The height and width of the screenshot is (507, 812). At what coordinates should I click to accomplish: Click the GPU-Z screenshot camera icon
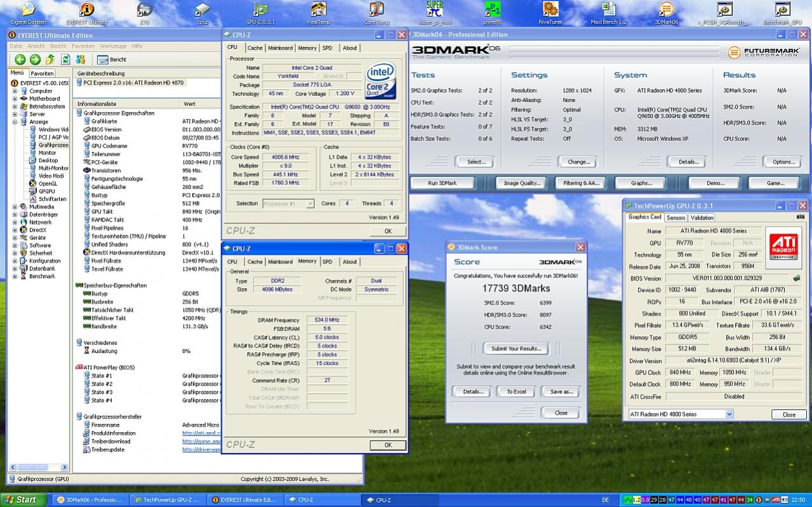(801, 217)
